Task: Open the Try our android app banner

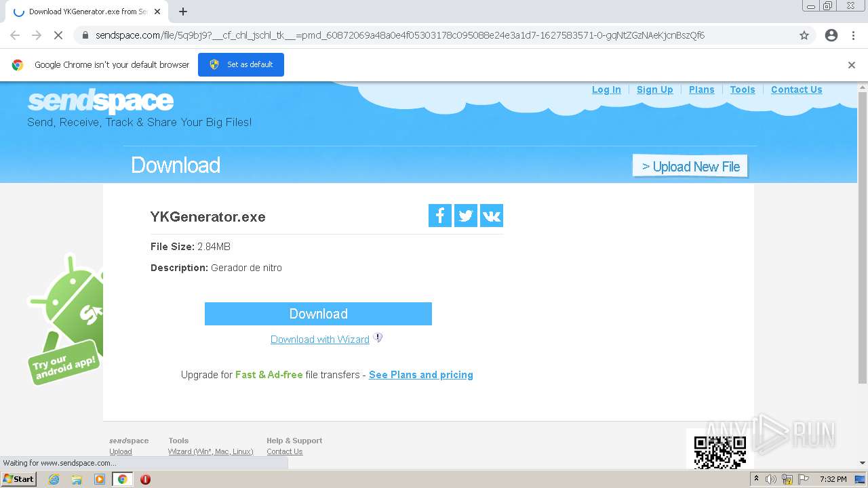Action: pyautogui.click(x=65, y=319)
